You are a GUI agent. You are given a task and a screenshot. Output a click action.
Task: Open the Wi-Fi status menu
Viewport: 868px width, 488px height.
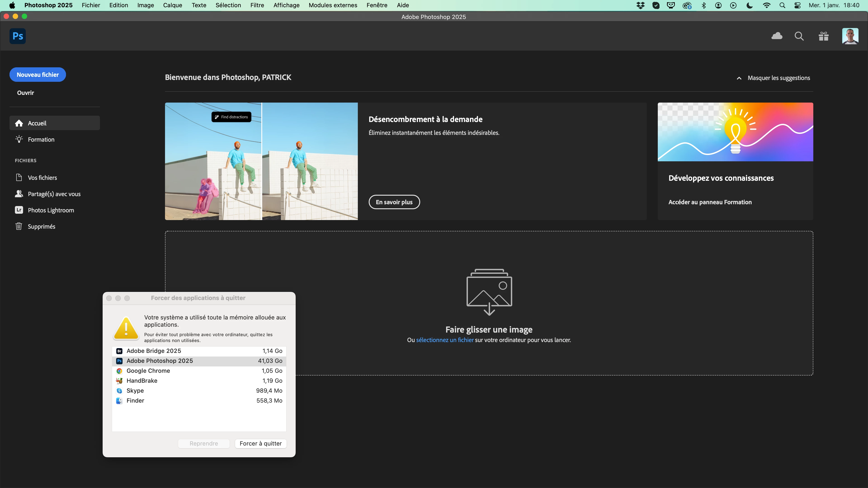pyautogui.click(x=767, y=5)
